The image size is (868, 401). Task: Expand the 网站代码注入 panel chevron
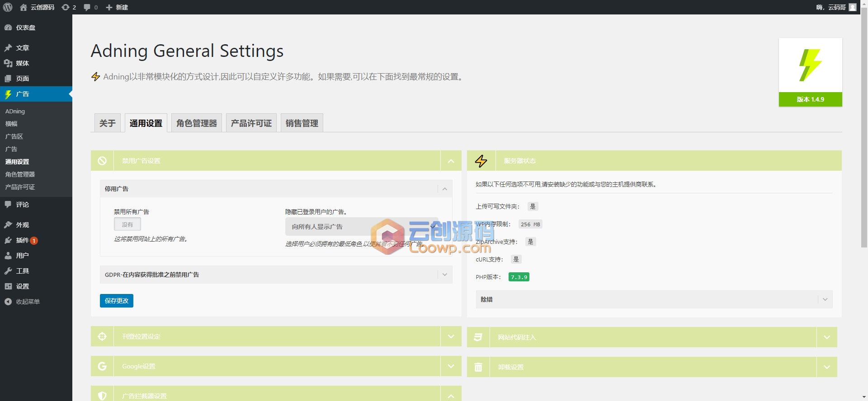(827, 337)
